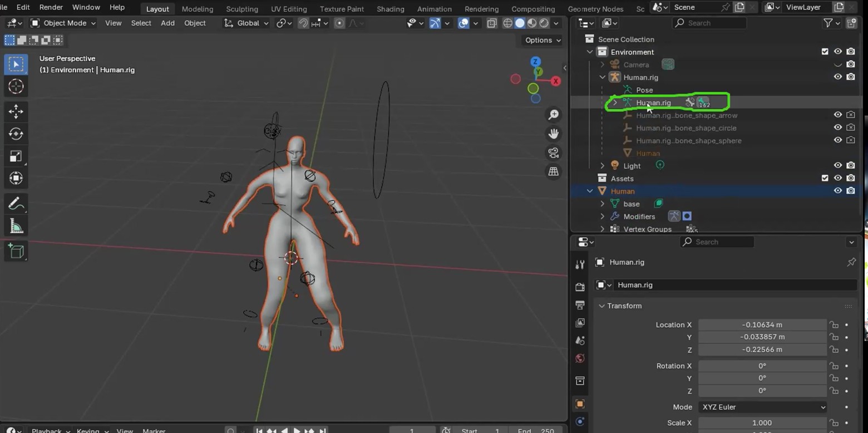Open the XYZ Euler rotation mode dropdown
Viewport: 868px width, 433px height.
pos(762,407)
